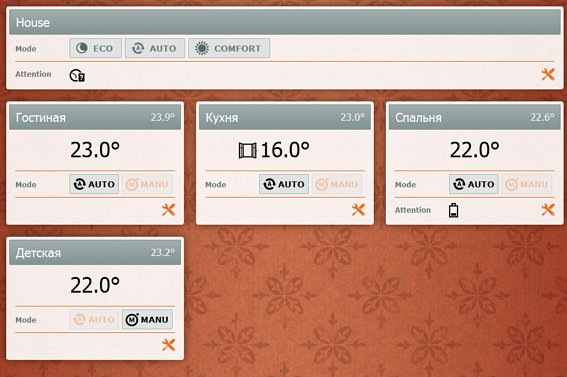Set House mode to COMFORT

(x=229, y=48)
